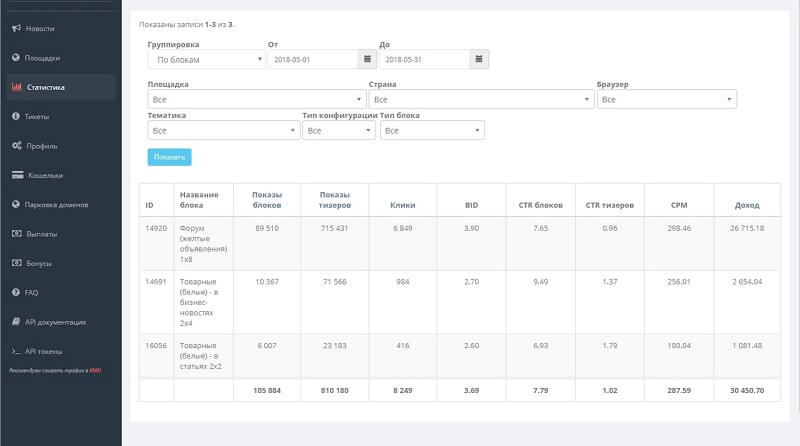This screenshot has height=446, width=800.
Task: Click the От date input field
Action: pos(312,60)
